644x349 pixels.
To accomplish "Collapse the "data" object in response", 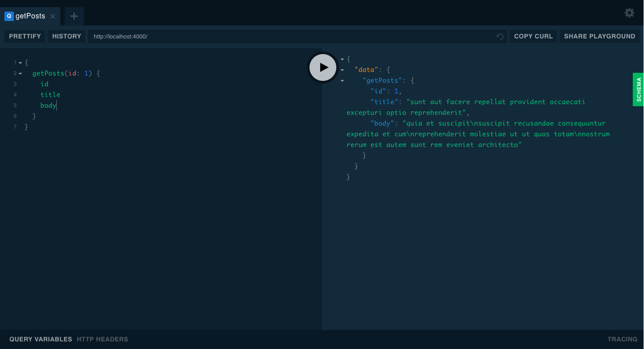I will click(342, 70).
